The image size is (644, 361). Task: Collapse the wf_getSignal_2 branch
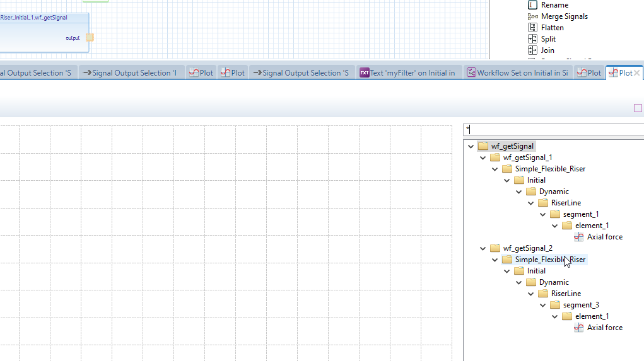(483, 248)
